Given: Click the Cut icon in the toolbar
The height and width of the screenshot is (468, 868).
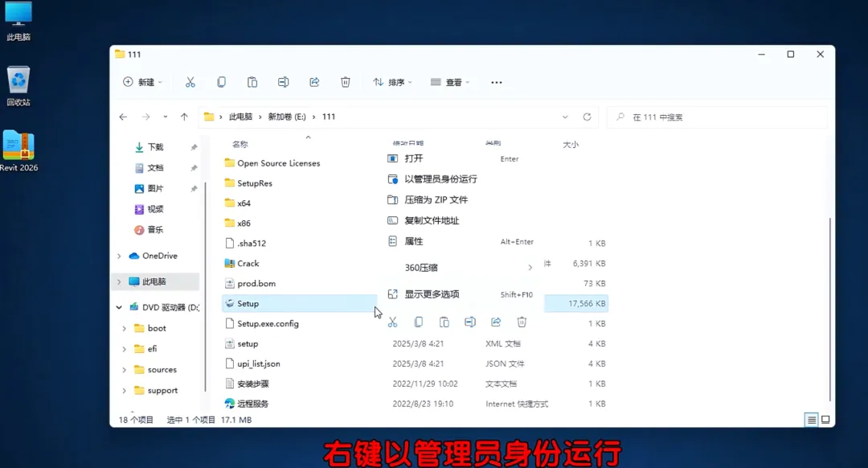Looking at the screenshot, I should click(190, 82).
